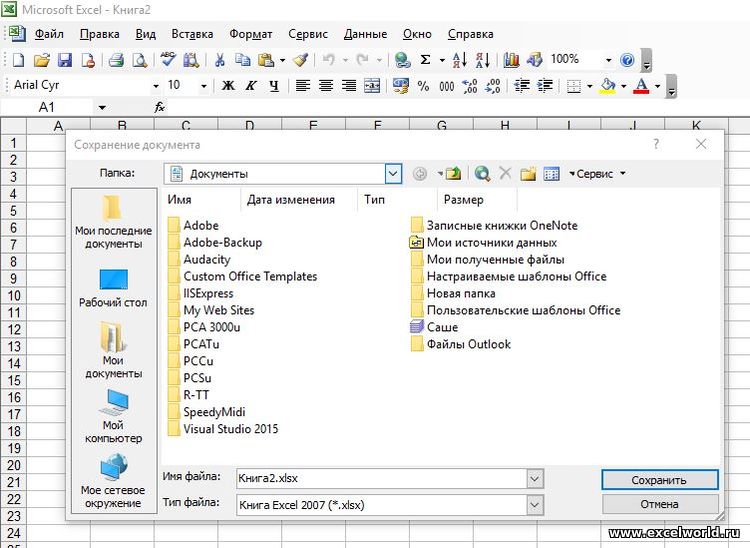
Task: Click the Open file folder icon
Action: tap(42, 60)
